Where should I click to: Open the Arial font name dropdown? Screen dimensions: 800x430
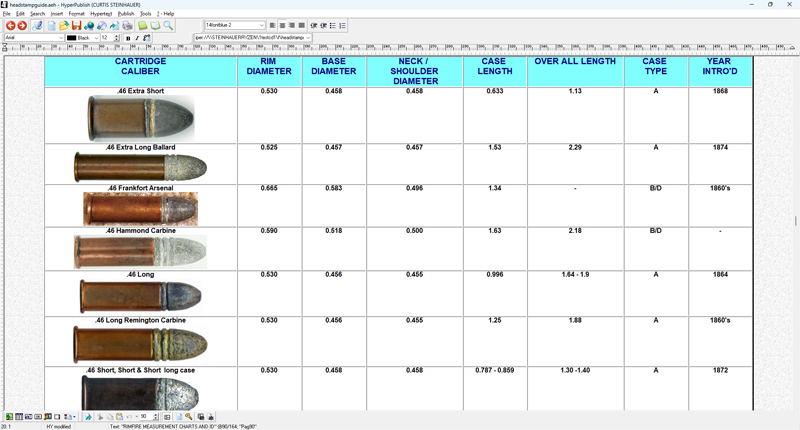60,38
